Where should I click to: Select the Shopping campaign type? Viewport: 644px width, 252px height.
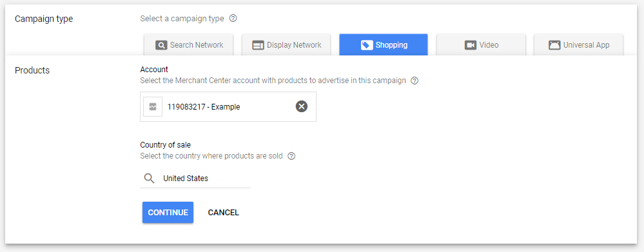(x=384, y=44)
